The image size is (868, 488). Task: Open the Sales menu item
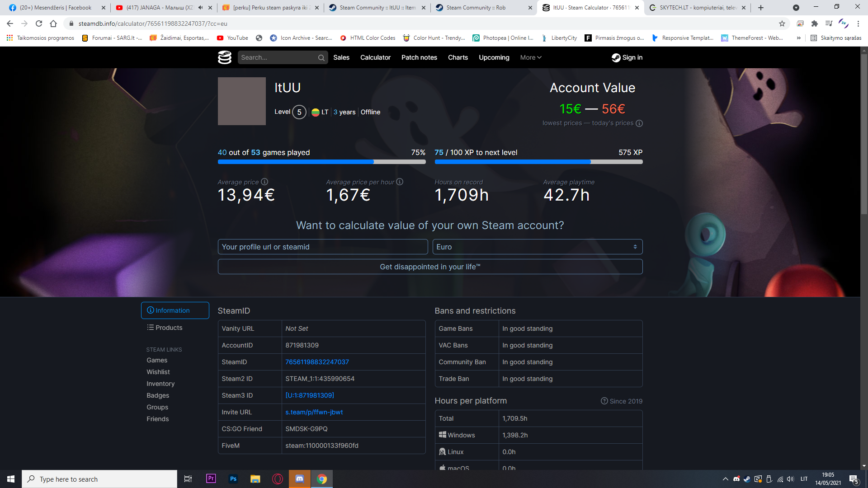point(341,57)
